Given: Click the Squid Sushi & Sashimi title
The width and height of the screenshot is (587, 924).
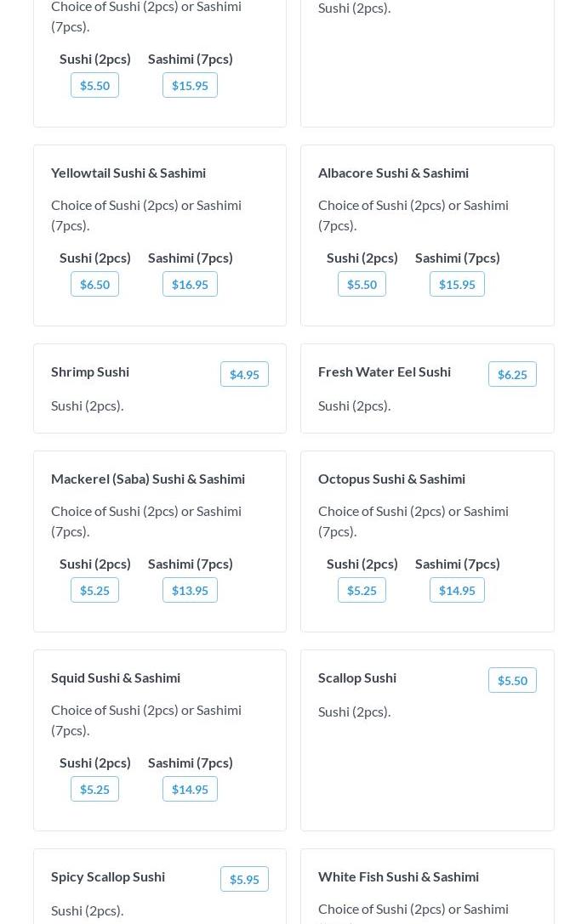Looking at the screenshot, I should pyautogui.click(x=116, y=677).
